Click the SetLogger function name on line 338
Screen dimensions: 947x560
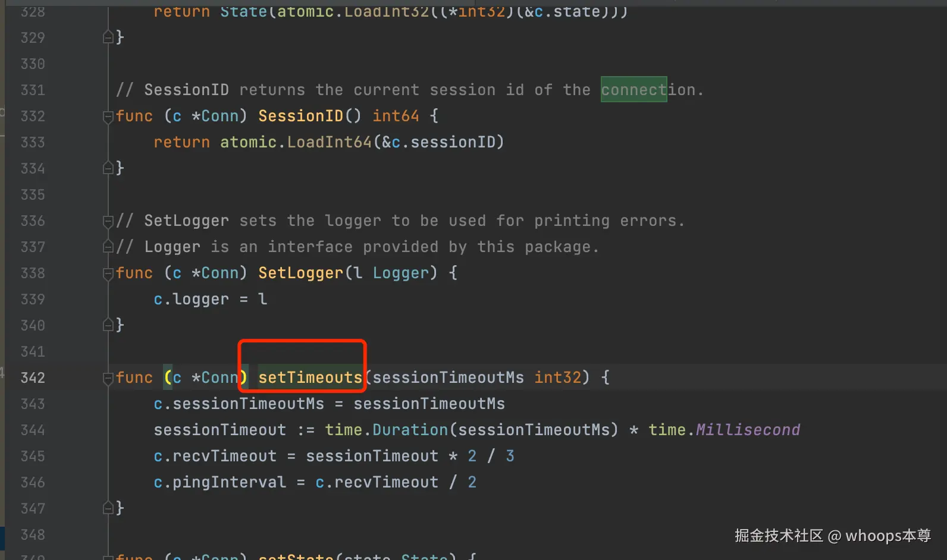[x=300, y=273]
